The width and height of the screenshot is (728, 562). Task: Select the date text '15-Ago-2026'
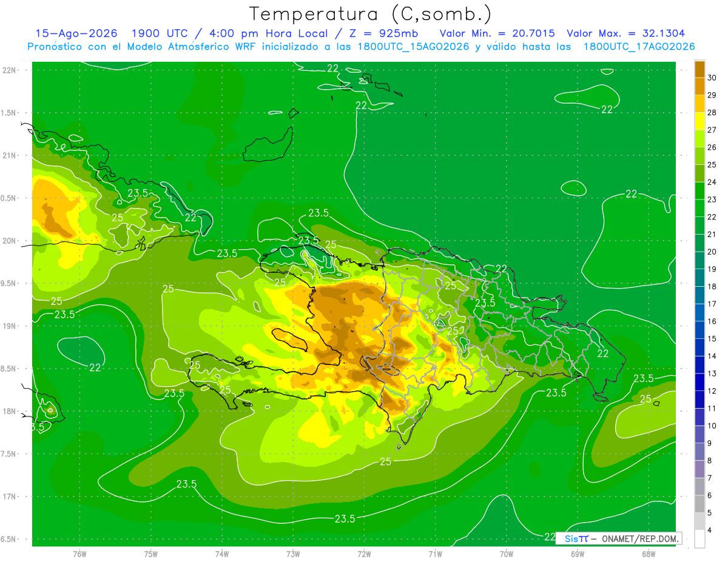click(76, 33)
